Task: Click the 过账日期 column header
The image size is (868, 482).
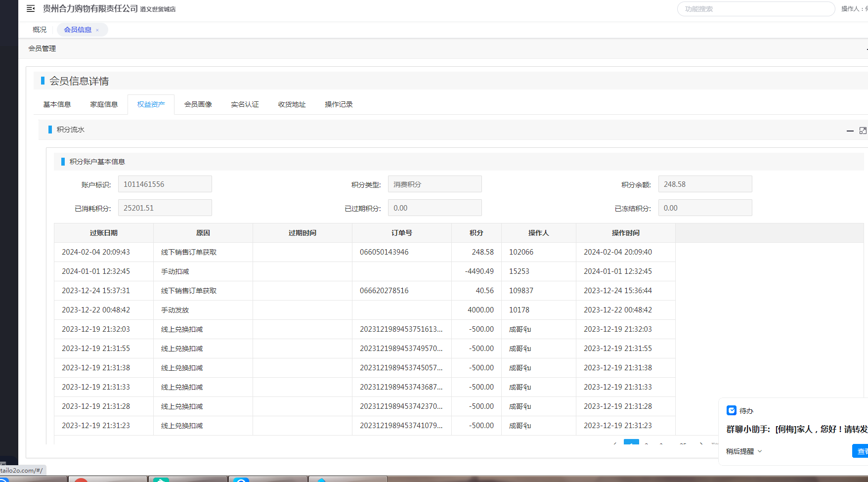Action: coord(104,233)
